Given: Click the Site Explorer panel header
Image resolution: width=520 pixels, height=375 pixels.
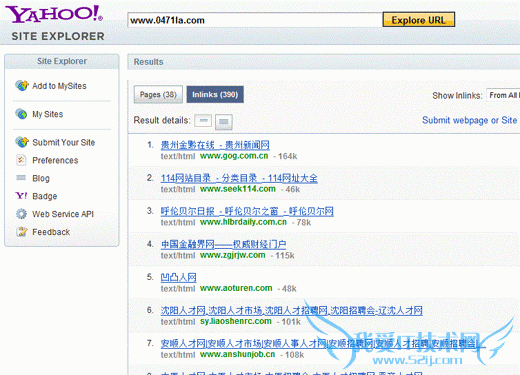Looking at the screenshot, I should (x=62, y=61).
